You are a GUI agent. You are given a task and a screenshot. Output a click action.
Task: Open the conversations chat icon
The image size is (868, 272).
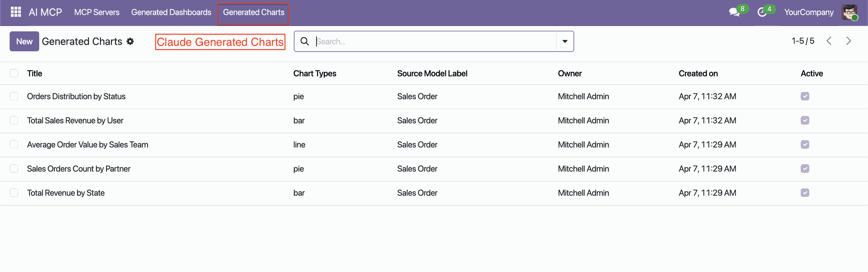click(734, 12)
